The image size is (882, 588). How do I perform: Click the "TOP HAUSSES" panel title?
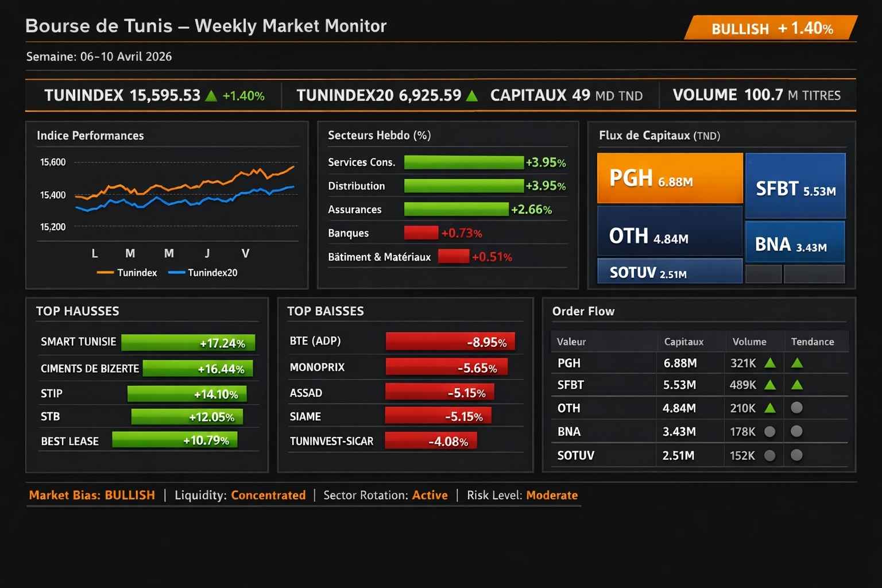click(78, 311)
